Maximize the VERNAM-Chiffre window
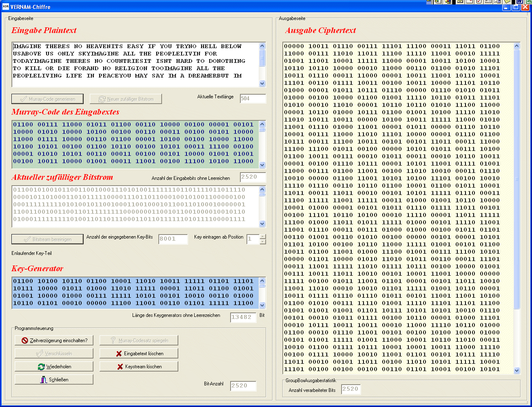The image size is (532, 407). [515, 7]
